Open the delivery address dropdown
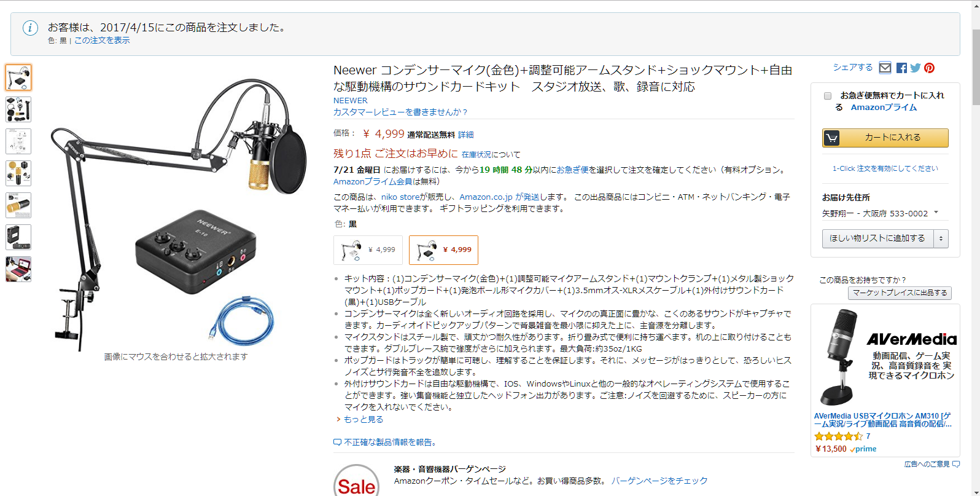Screen dimensions: 980x496 click(881, 213)
